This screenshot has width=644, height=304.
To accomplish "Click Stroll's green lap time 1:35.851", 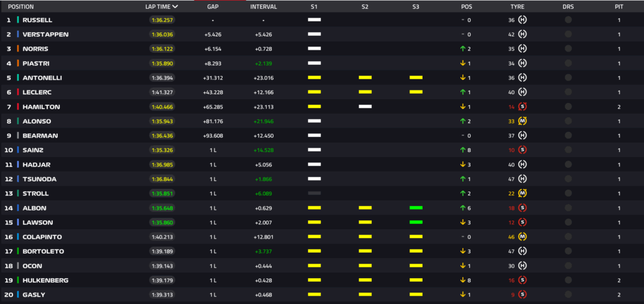I will (x=162, y=193).
